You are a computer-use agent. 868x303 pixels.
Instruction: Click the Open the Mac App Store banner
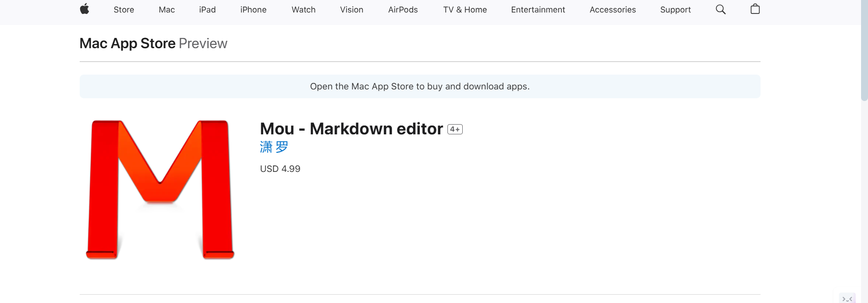click(420, 86)
